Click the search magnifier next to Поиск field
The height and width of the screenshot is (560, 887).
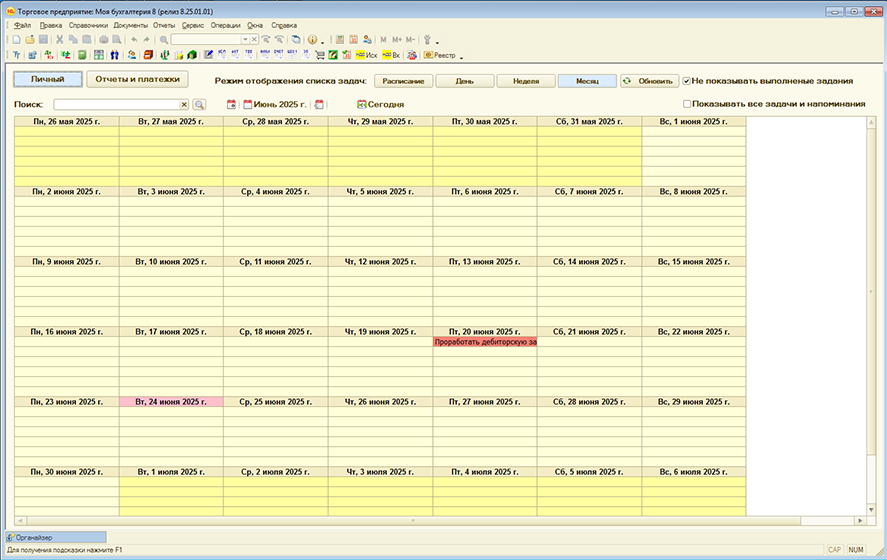(199, 104)
